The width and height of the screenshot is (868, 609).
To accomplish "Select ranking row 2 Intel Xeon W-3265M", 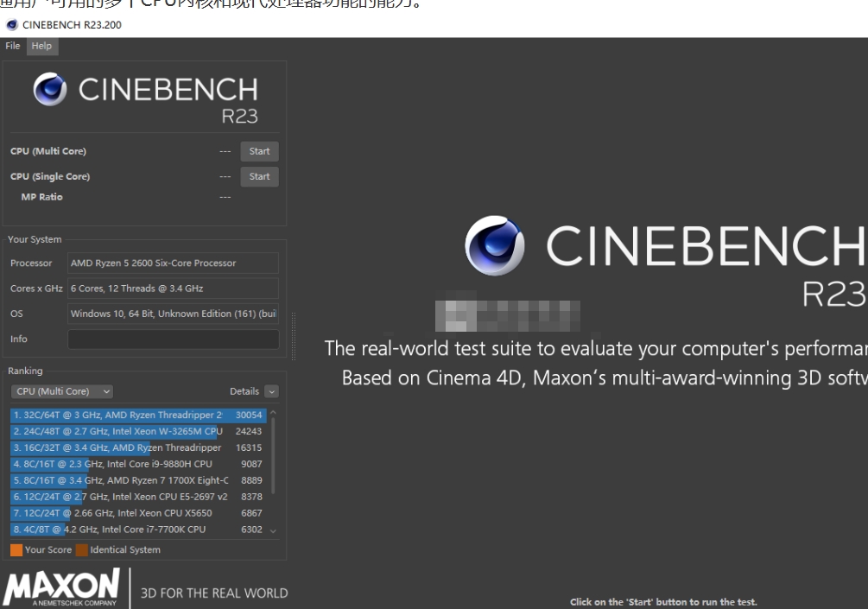I will [138, 431].
